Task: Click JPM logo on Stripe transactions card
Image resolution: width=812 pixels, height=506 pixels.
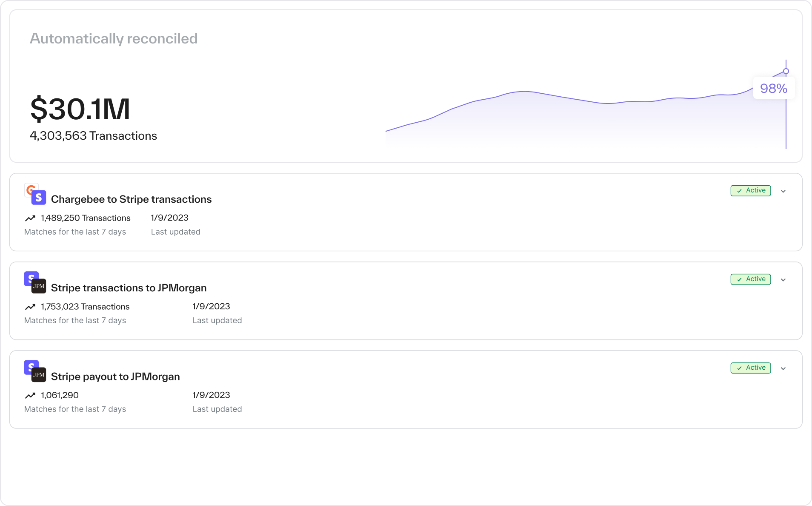Action: point(39,286)
